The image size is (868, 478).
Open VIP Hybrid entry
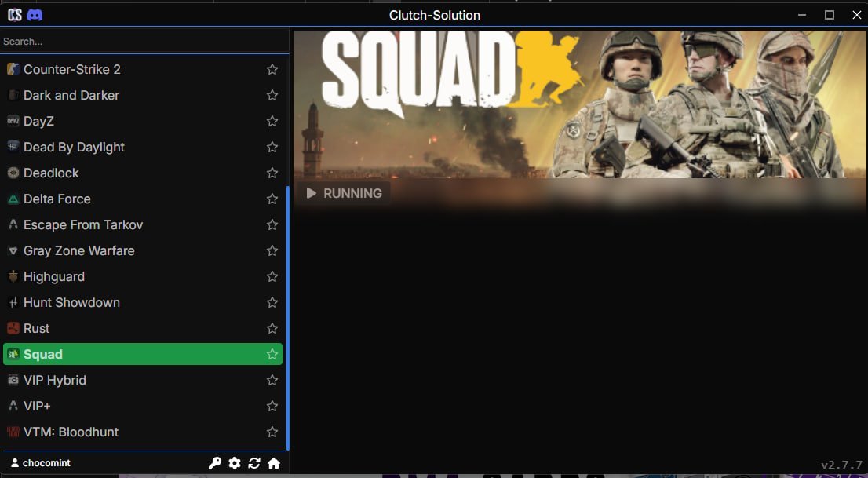coord(55,380)
